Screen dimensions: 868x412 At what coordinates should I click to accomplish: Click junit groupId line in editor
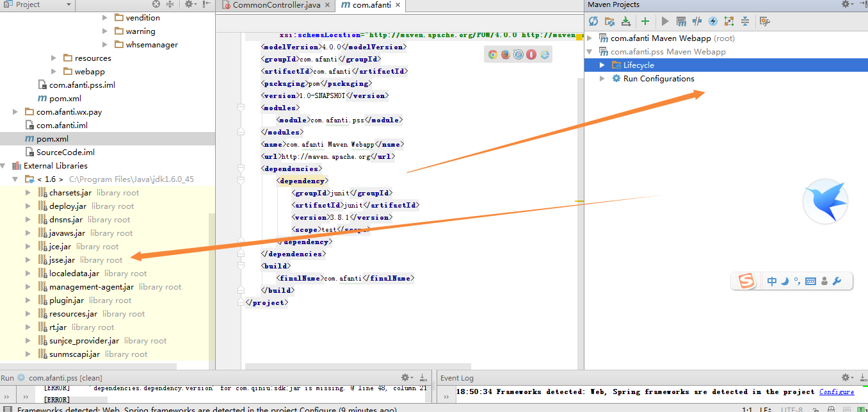point(342,193)
